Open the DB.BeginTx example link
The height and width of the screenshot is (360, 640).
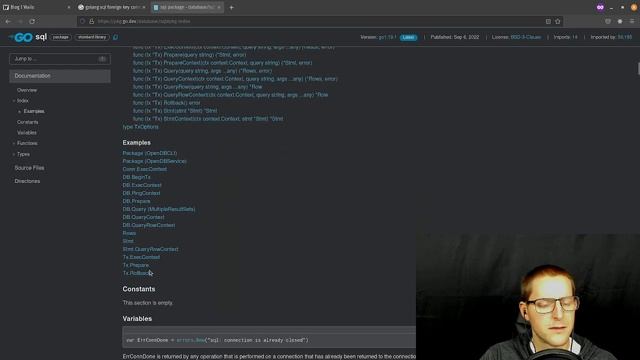coord(136,177)
